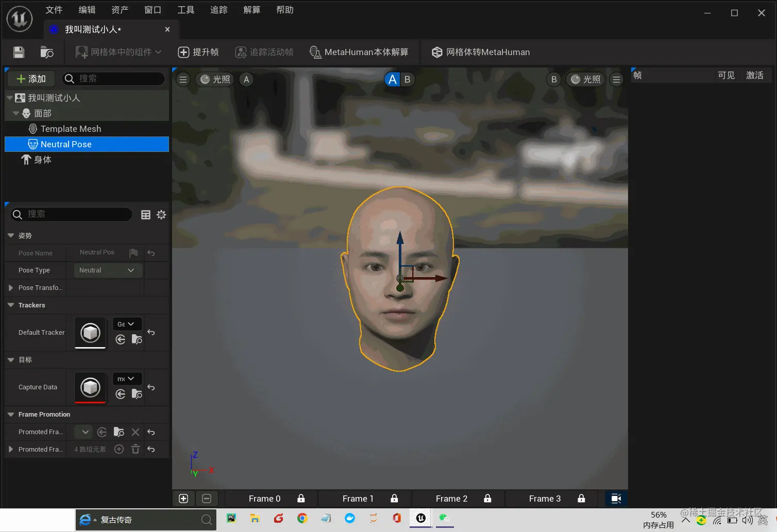Click the add frame plus icon below viewport
777x532 pixels.
(x=183, y=499)
